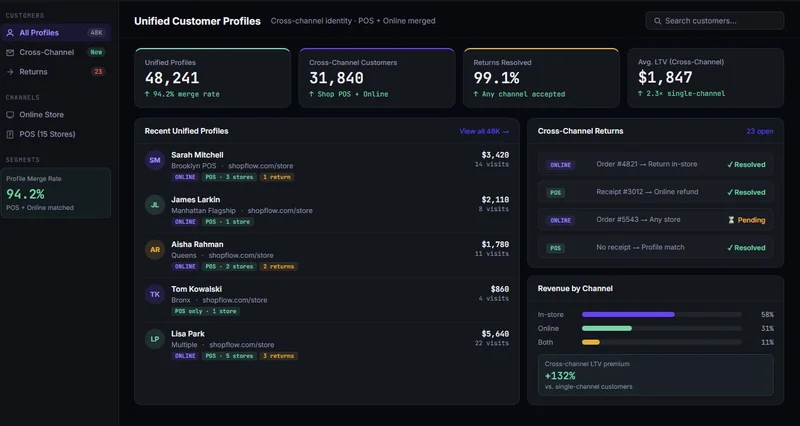
Task: Click the 23 badge beside Returns
Action: click(x=97, y=72)
